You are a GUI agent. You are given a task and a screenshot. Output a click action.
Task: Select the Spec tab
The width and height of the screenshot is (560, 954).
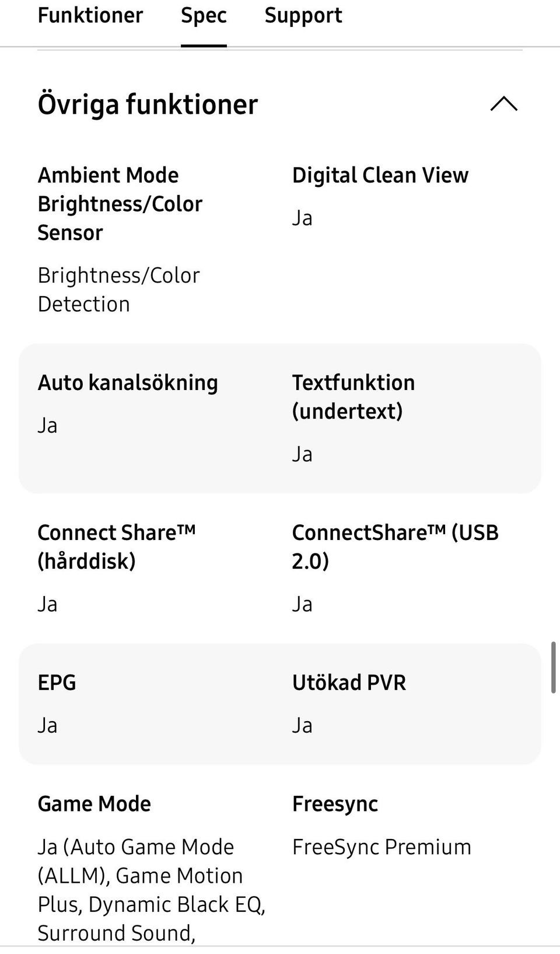coord(204,16)
